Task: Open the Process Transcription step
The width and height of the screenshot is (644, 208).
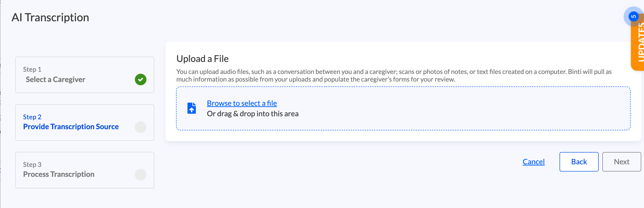Action: click(59, 174)
